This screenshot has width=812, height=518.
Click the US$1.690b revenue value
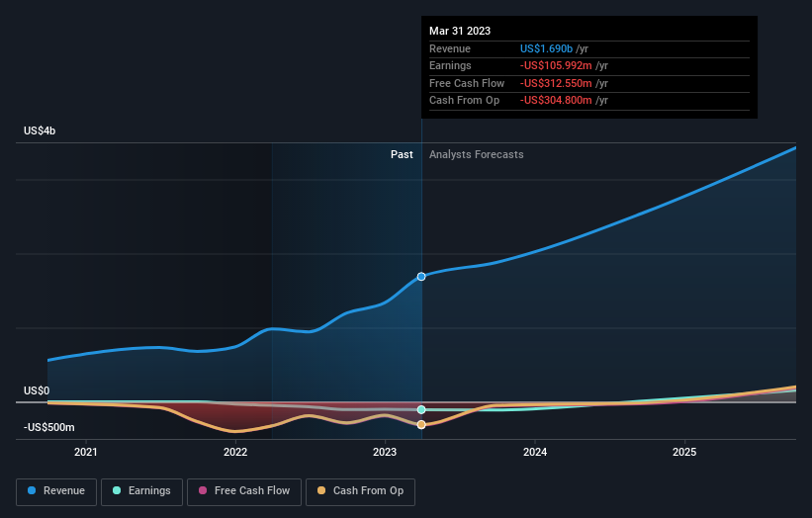point(546,48)
